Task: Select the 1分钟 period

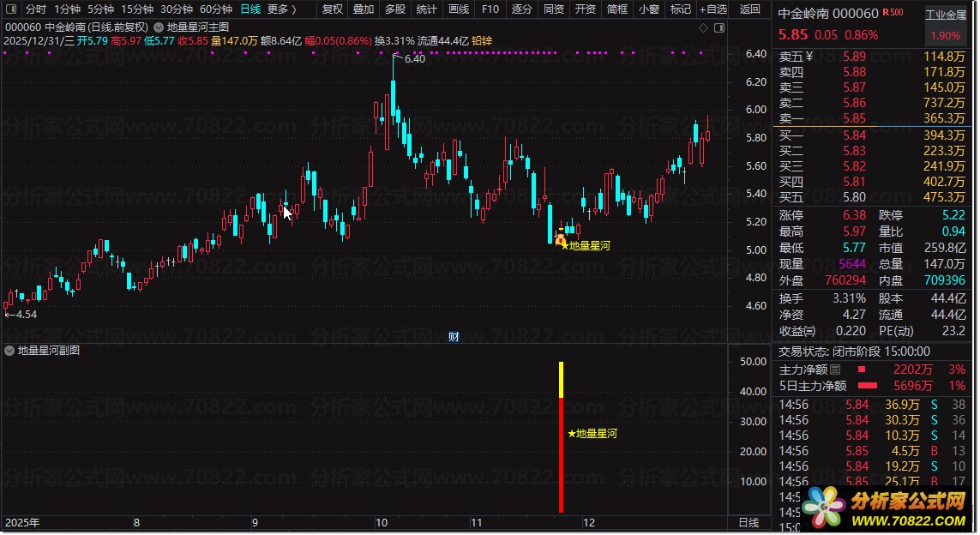Action: point(68,9)
